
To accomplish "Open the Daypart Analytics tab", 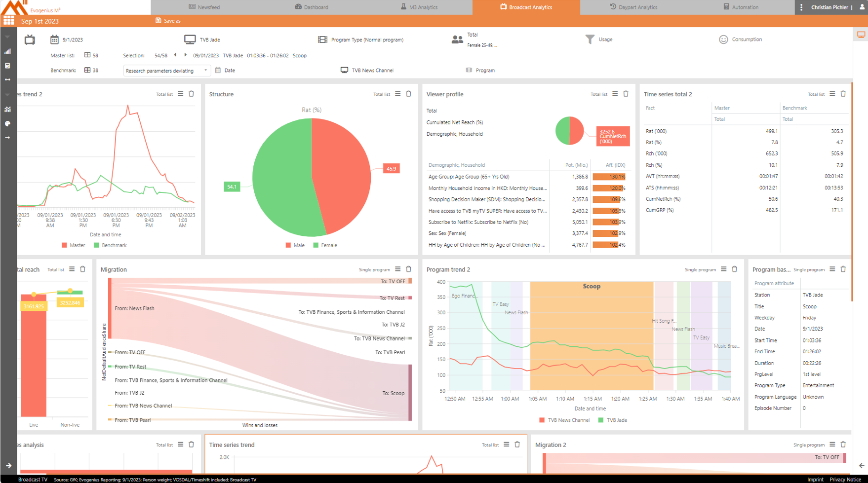I will tap(633, 7).
